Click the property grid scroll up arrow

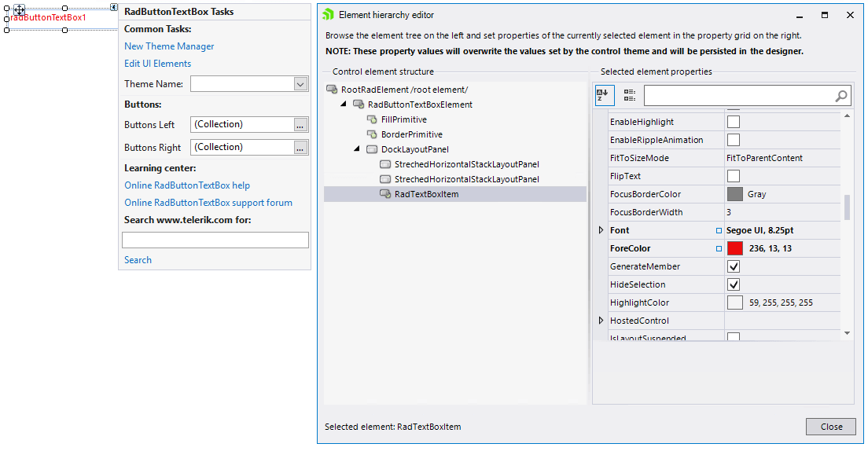pos(847,115)
